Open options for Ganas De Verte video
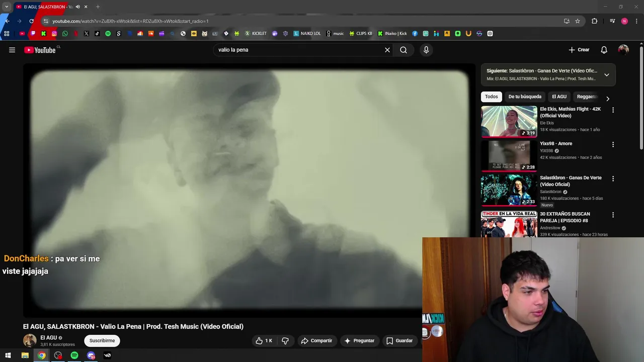 (x=613, y=178)
